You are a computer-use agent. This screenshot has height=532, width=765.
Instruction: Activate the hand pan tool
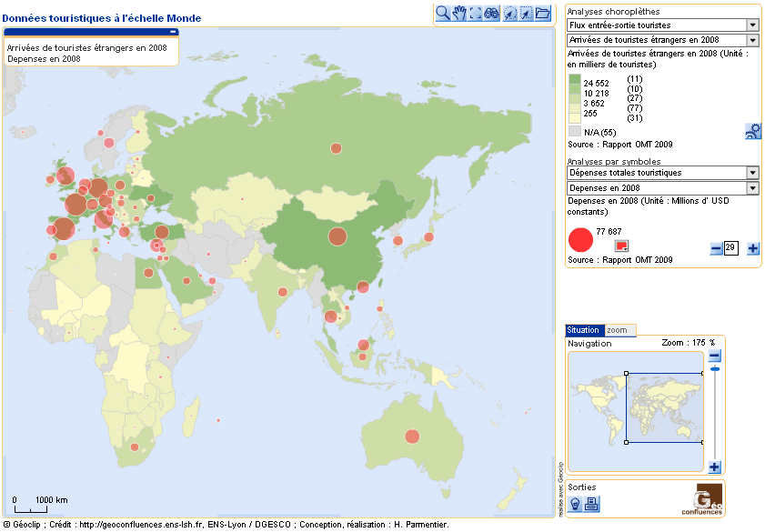(x=459, y=13)
